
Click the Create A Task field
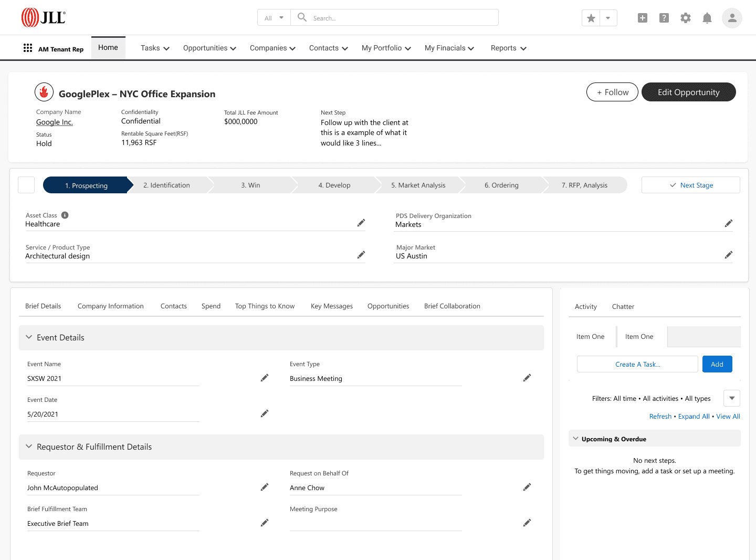(x=638, y=364)
